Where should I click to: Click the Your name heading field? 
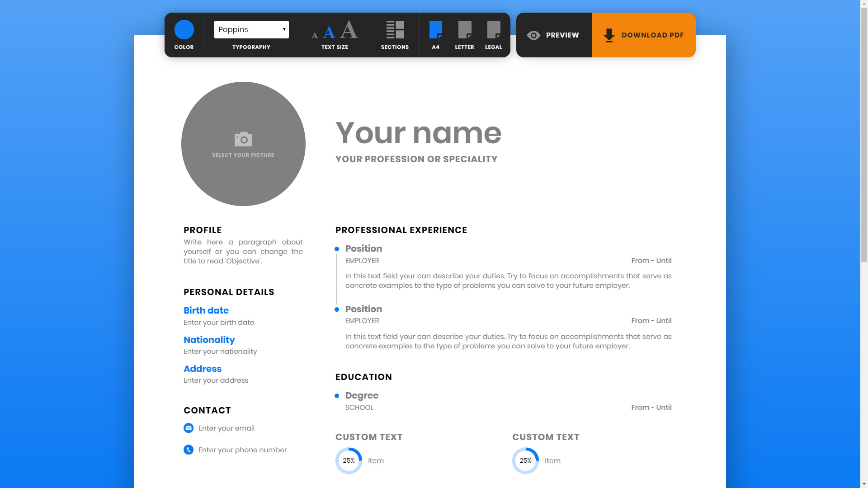418,133
